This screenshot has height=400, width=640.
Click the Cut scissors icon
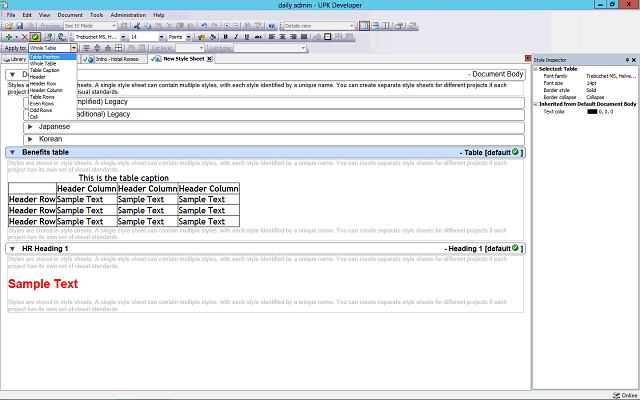coord(137,25)
